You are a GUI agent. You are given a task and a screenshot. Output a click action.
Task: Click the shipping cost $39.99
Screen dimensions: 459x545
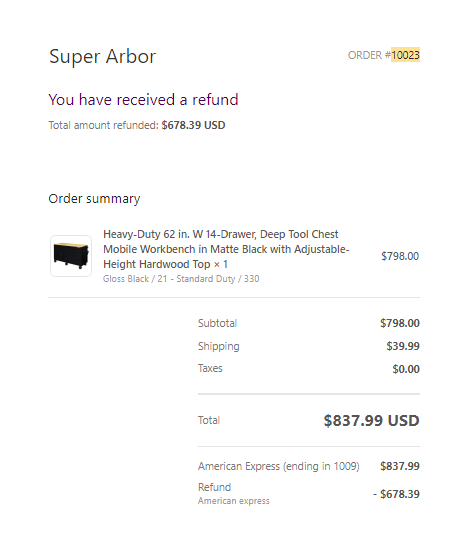point(403,346)
